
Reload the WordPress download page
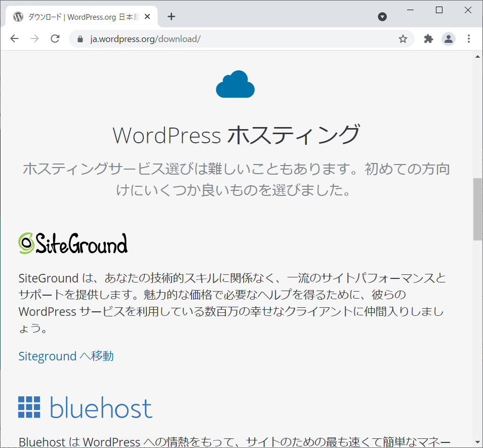(x=55, y=39)
